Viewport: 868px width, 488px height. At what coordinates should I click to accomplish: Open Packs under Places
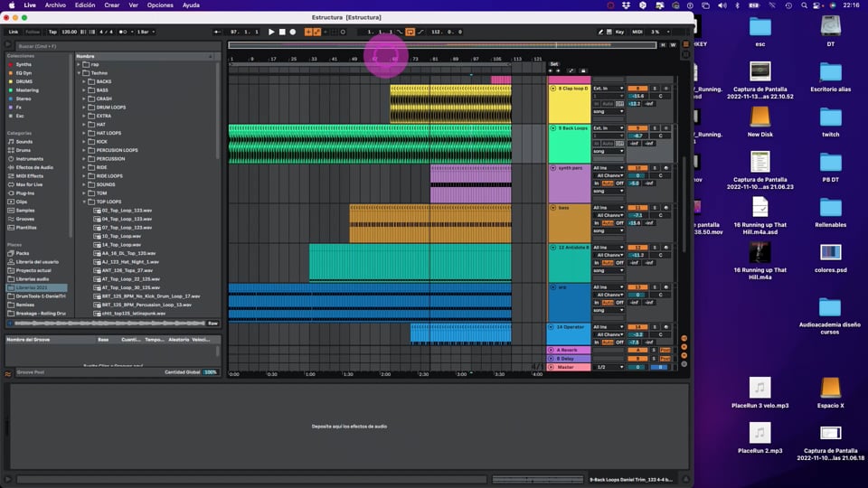(23, 253)
